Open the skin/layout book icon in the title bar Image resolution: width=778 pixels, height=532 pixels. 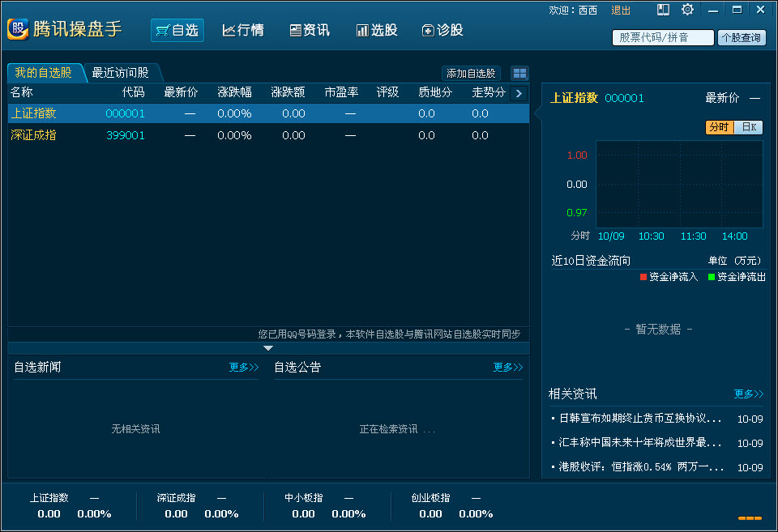pyautogui.click(x=663, y=10)
